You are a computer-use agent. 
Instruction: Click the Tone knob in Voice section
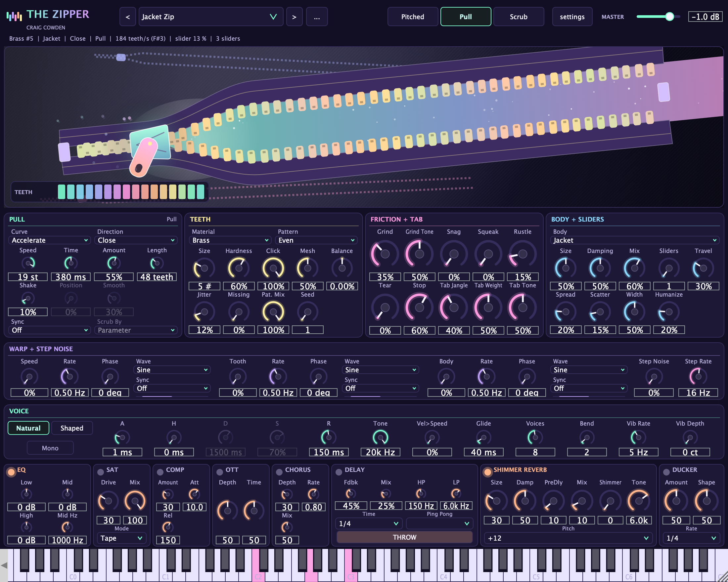click(x=380, y=437)
